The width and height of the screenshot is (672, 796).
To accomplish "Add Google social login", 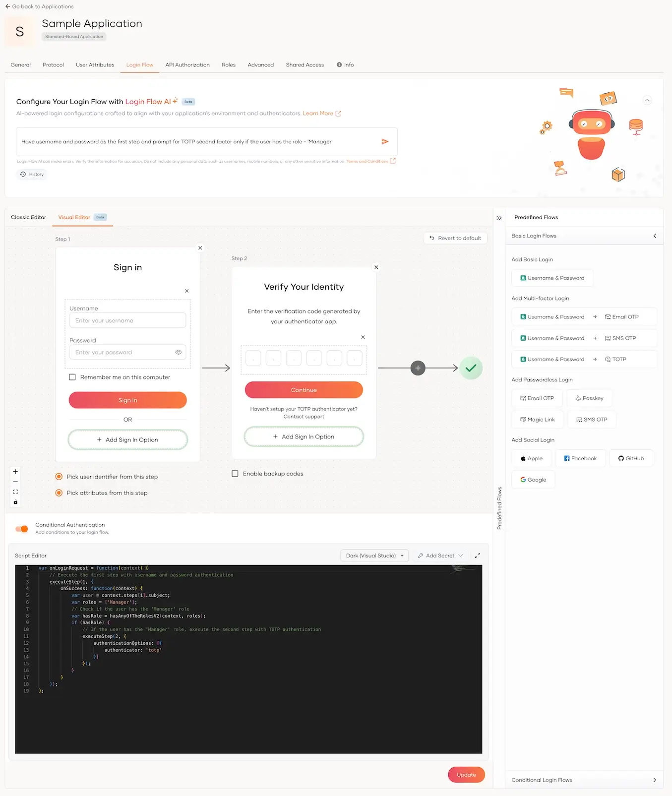I will (533, 480).
